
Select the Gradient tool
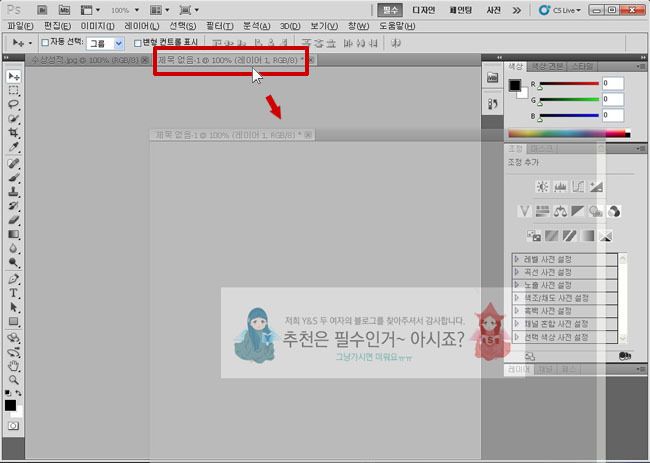[x=13, y=234]
